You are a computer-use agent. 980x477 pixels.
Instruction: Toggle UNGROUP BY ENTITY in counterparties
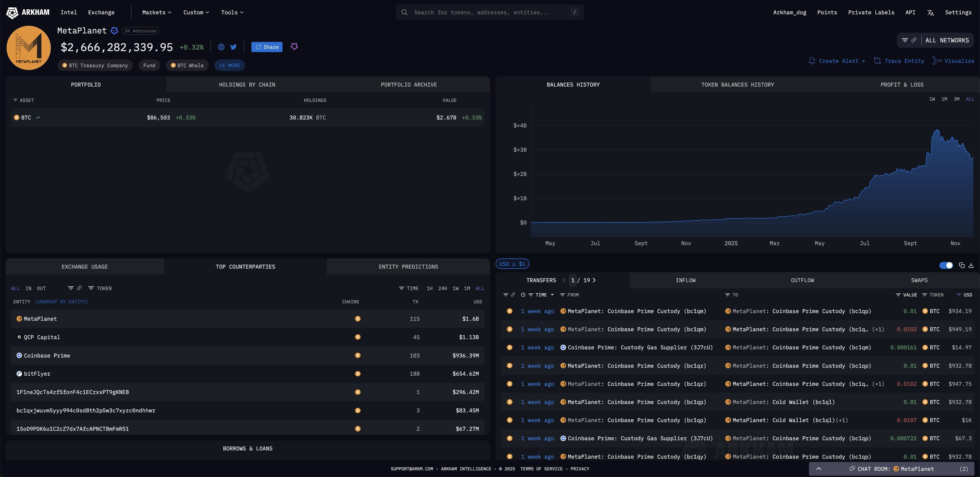pos(62,302)
